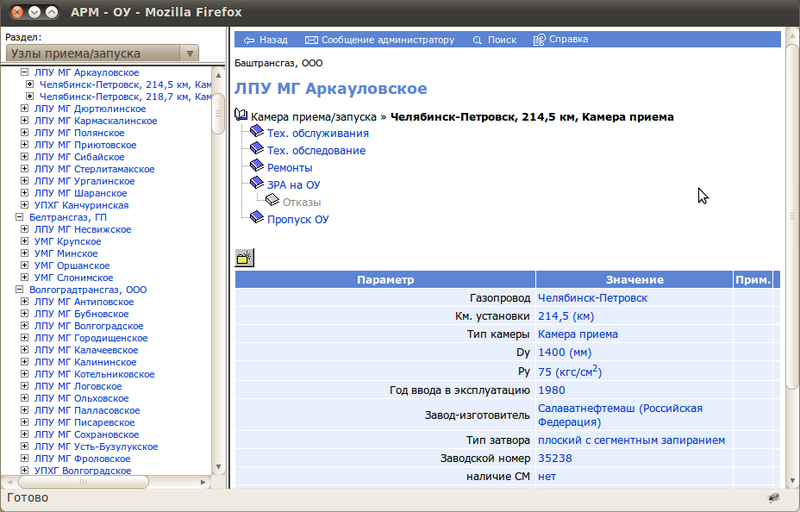Select ЛПУ МГ Приютовское in the tree

point(85,145)
